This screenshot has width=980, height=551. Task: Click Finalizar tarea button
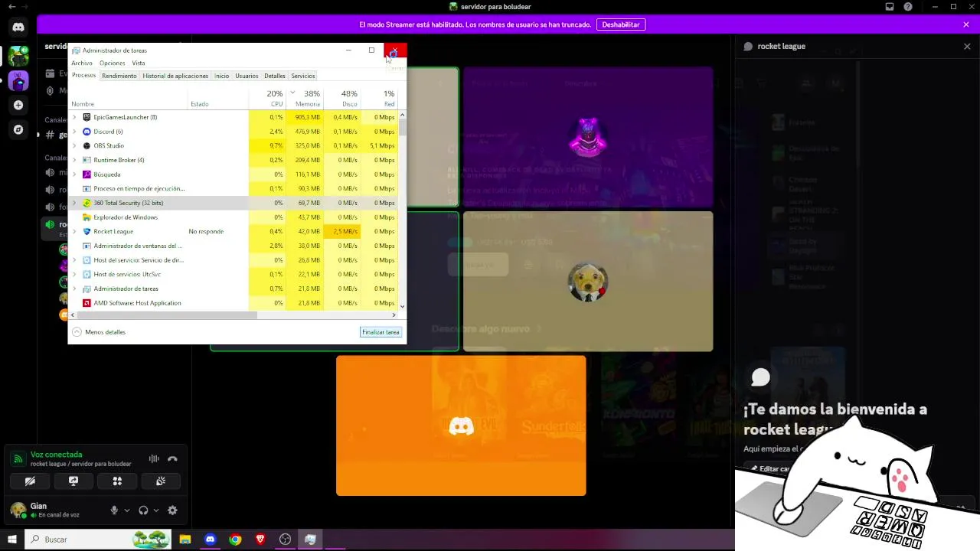coord(381,332)
